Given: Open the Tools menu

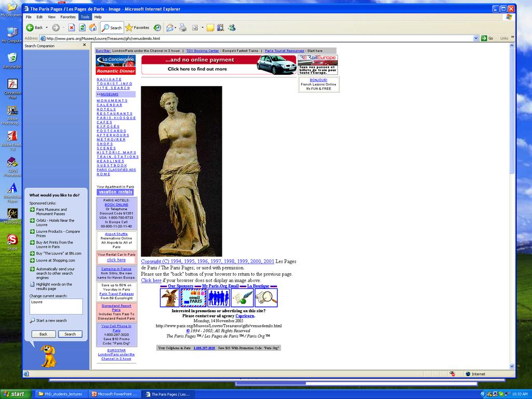Looking at the screenshot, I should pyautogui.click(x=85, y=17).
